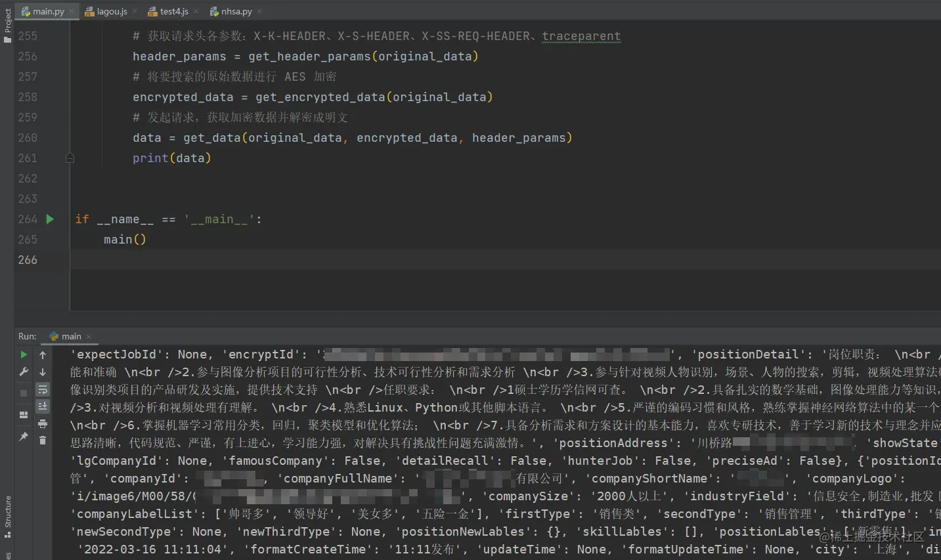Close the main.py tab
Screen dimensions: 941x560
pyautogui.click(x=72, y=12)
